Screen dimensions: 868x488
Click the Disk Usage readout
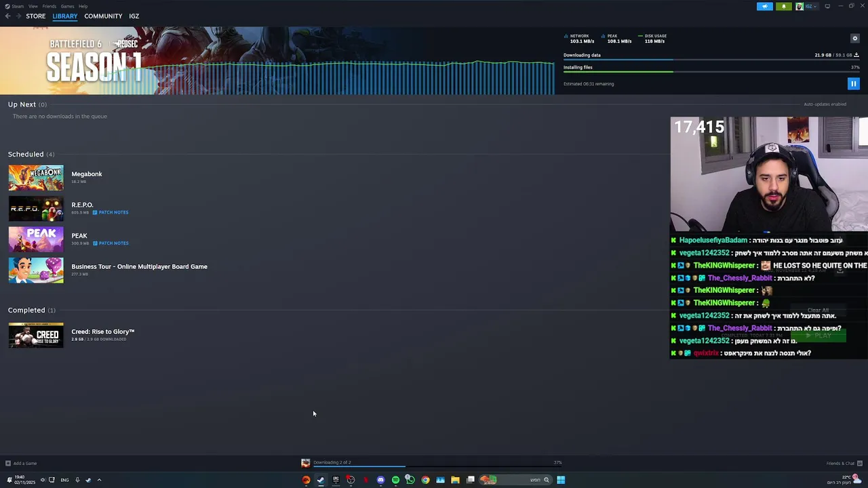pyautogui.click(x=652, y=39)
